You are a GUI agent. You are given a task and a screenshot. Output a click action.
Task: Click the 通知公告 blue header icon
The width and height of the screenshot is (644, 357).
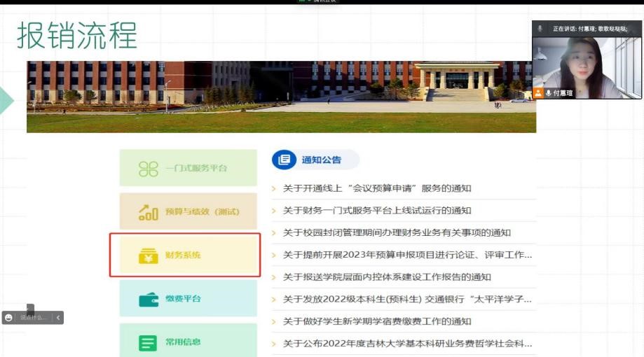click(284, 160)
